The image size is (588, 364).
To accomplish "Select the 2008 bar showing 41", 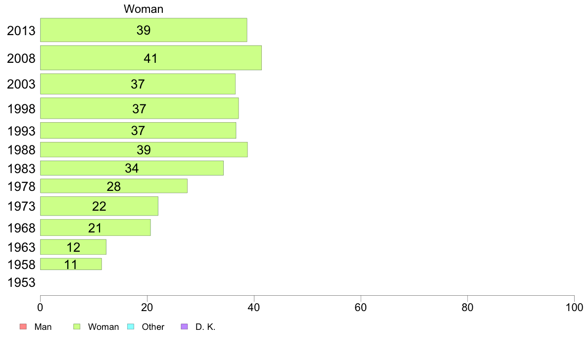I will click(x=151, y=58).
